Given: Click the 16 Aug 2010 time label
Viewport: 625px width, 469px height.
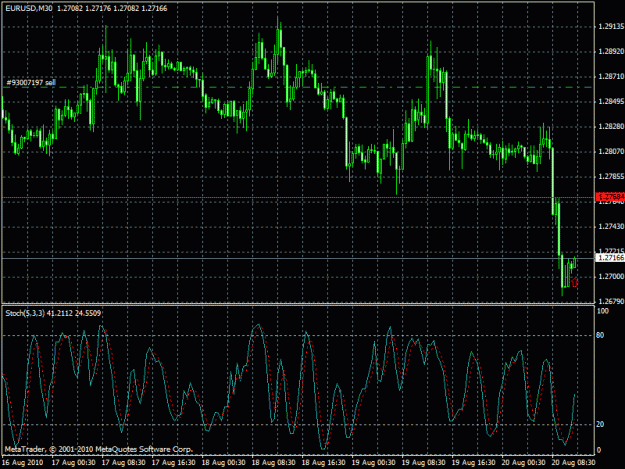Looking at the screenshot, I should (x=22, y=463).
